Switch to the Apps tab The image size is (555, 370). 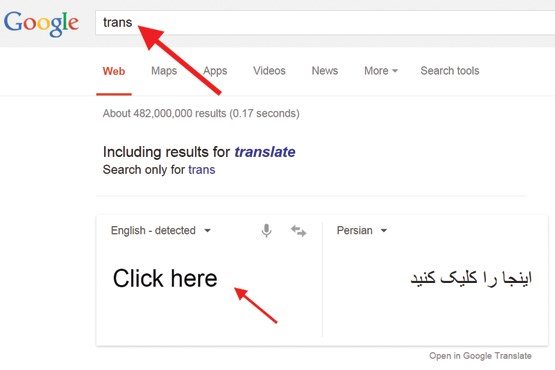[x=215, y=71]
